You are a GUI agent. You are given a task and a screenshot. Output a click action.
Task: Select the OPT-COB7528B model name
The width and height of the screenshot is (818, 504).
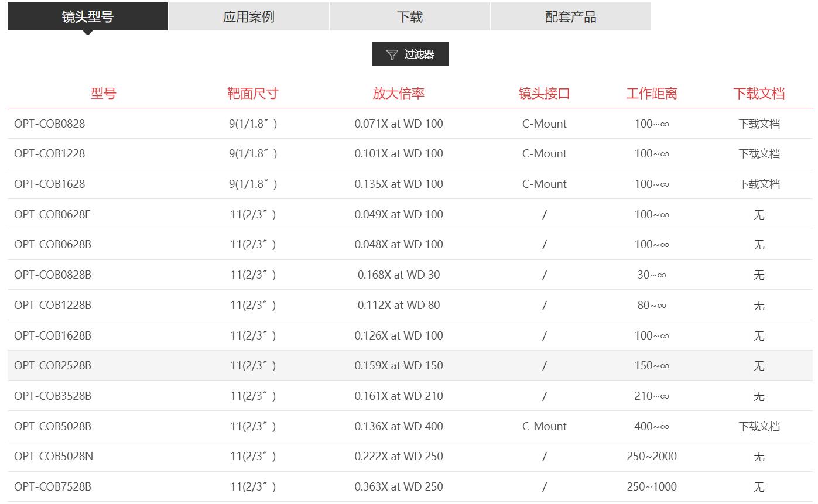pyautogui.click(x=53, y=486)
